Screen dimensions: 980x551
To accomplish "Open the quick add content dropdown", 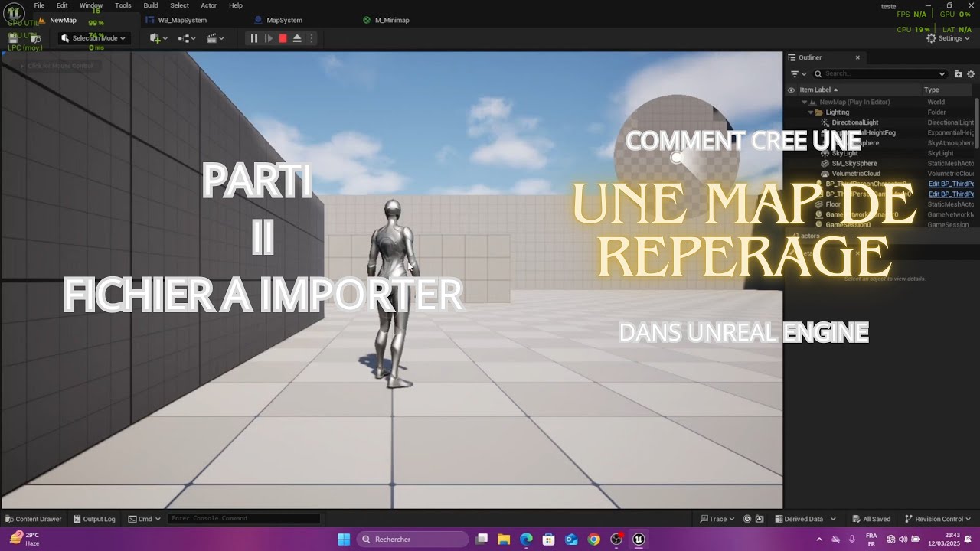I will [160, 38].
